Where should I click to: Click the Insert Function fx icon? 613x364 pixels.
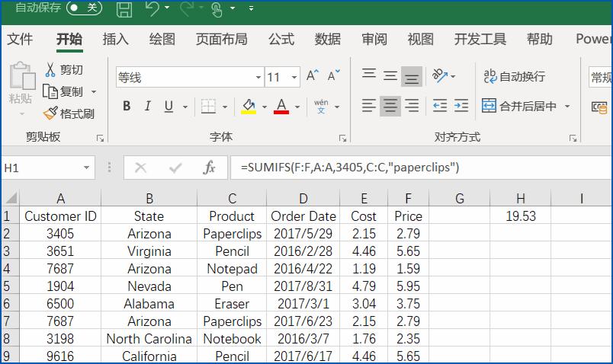209,168
